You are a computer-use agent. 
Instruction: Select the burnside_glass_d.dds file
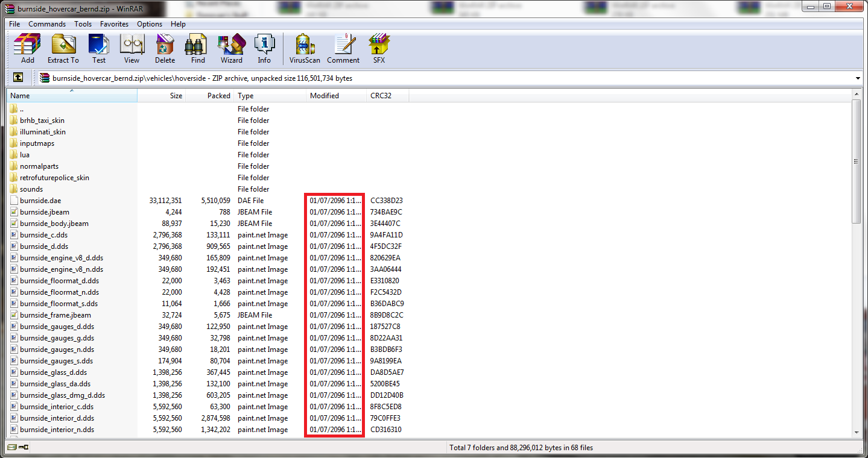pyautogui.click(x=53, y=372)
